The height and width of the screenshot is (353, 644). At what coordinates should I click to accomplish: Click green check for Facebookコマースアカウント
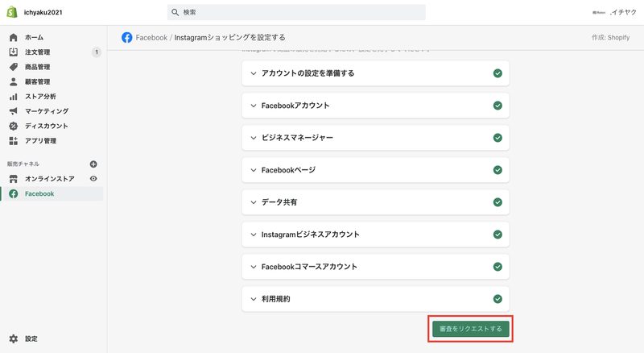(497, 267)
